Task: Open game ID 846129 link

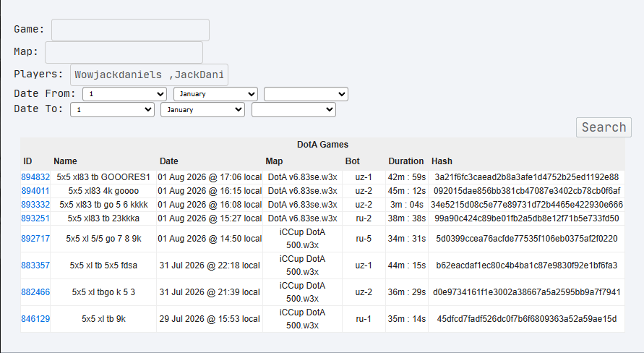Action: coord(35,319)
